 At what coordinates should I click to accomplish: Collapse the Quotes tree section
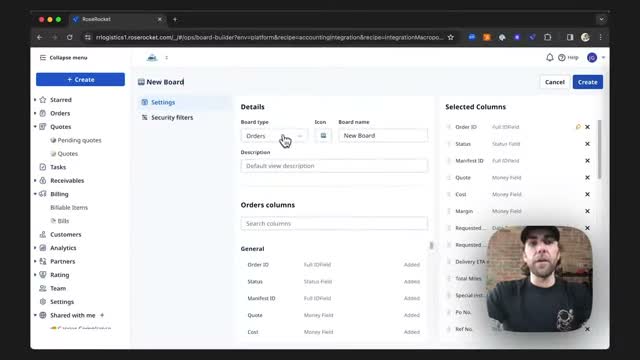[35, 127]
